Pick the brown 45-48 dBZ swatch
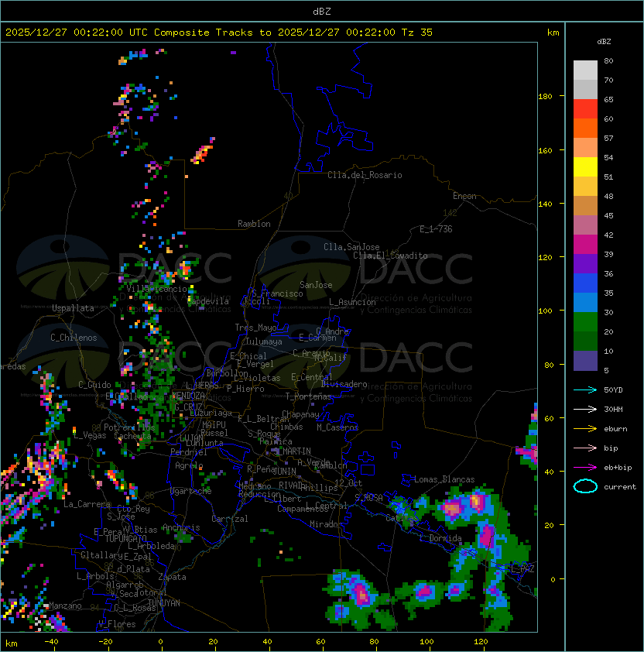644x652 pixels. 585,206
